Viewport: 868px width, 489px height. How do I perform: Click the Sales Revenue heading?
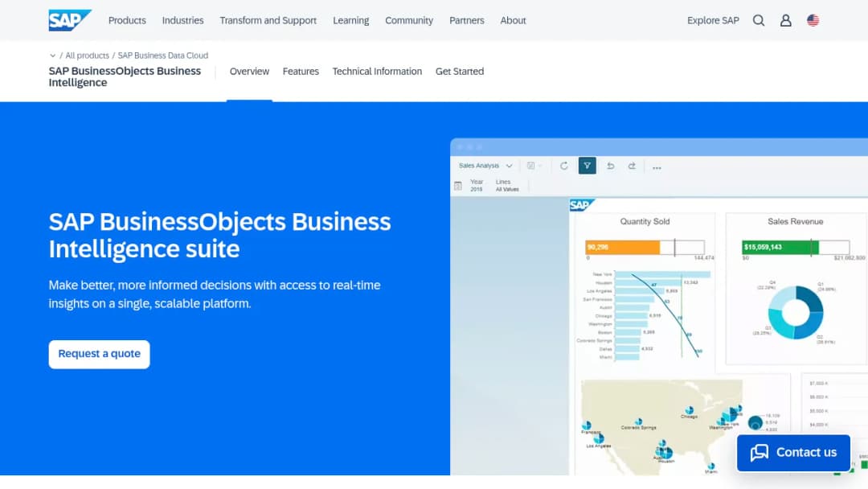coord(796,221)
